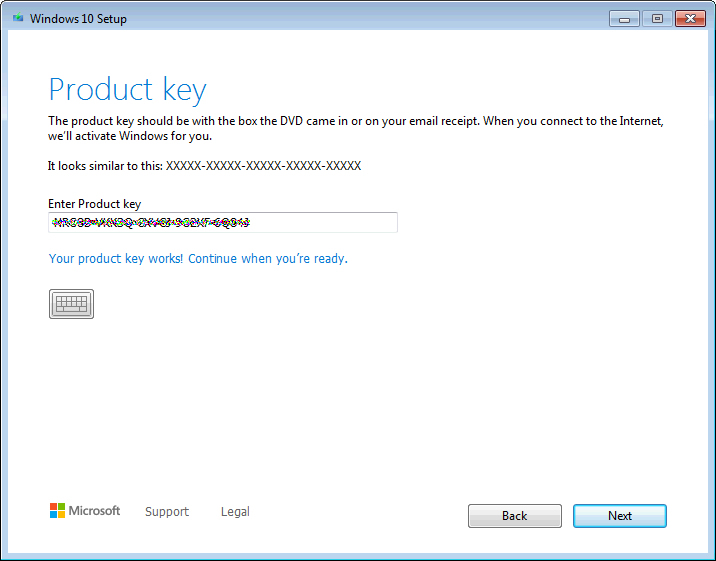Click the obscured product key text in the field

click(x=151, y=223)
